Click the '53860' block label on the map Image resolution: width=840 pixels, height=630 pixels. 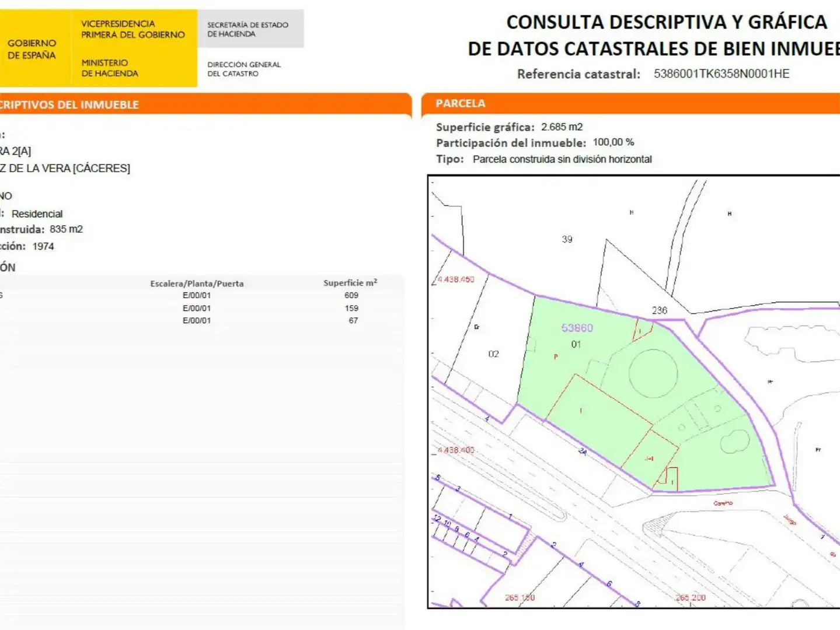click(577, 328)
